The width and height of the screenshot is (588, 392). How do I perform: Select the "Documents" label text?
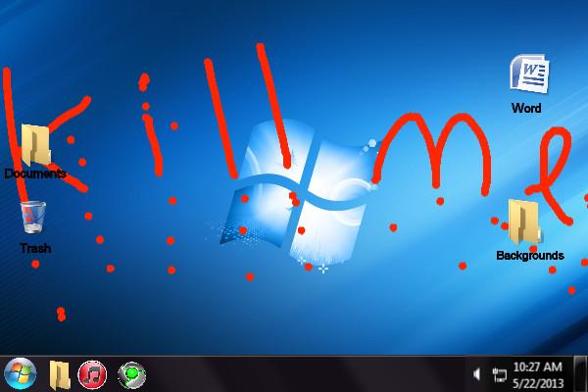pos(35,173)
